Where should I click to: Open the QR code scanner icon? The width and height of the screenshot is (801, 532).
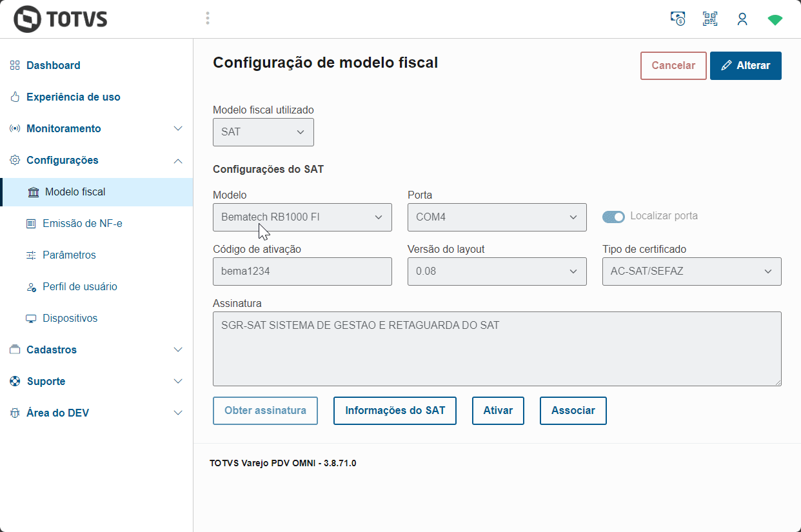coord(710,19)
